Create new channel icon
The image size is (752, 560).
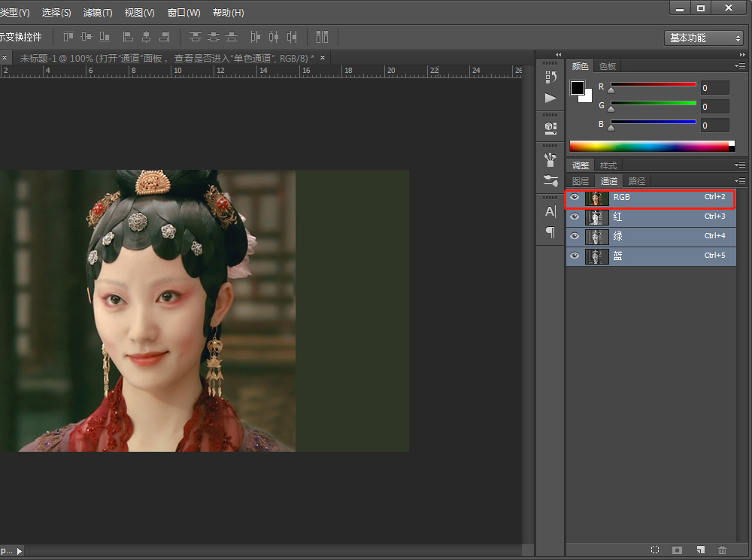700,550
